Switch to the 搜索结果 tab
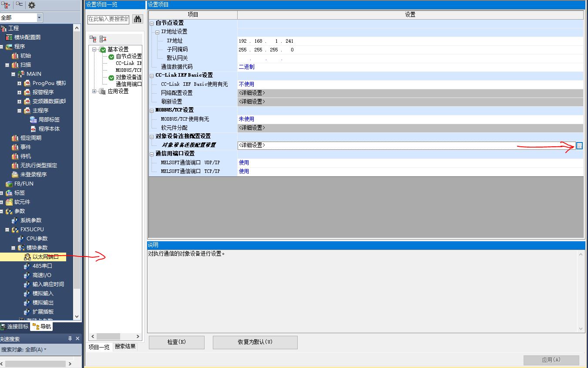Screen dimensions: 588x368 [x=125, y=347]
